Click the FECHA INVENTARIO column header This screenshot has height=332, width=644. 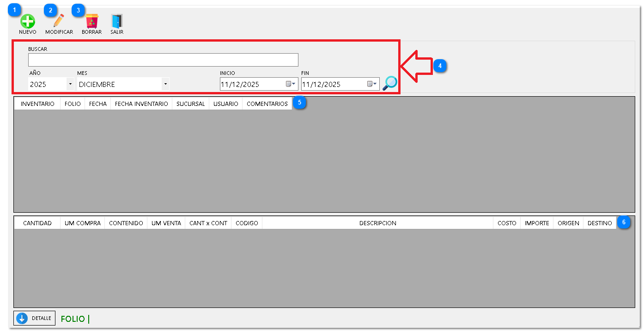141,104
